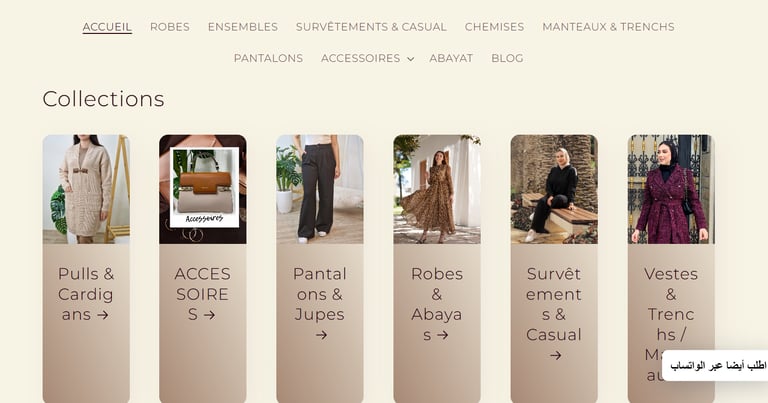Open the BLOG link
The width and height of the screenshot is (768, 403).
[507, 58]
